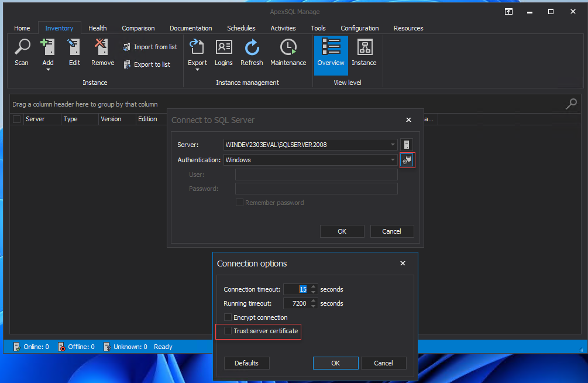Toggle the Encrypt connection checkbox
Screen dimensions: 588x383
pyautogui.click(x=228, y=317)
